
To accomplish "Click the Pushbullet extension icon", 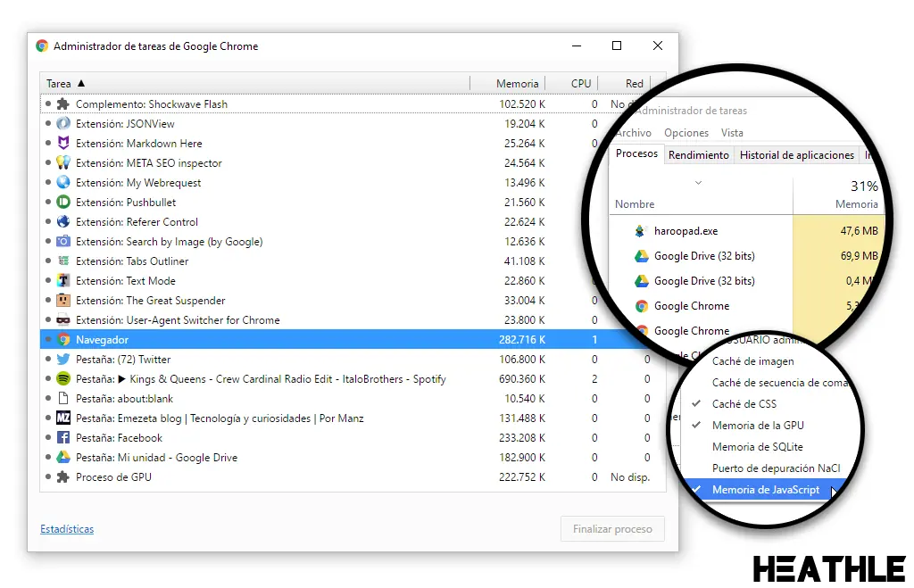I will point(63,203).
